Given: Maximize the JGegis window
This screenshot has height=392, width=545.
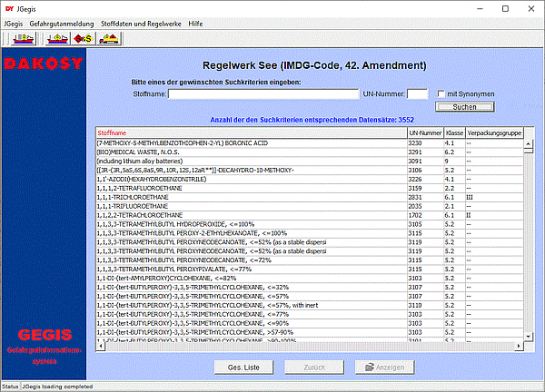Looking at the screenshot, I should click(505, 9).
